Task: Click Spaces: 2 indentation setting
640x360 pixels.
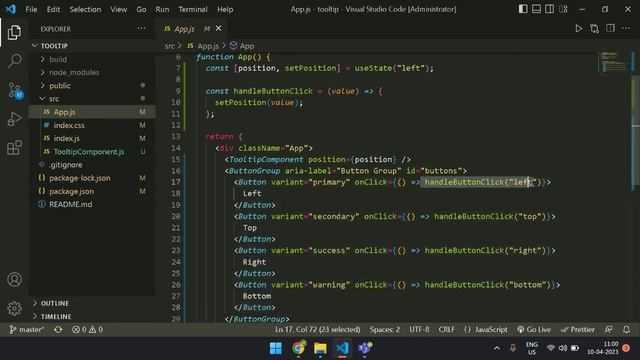Action: pyautogui.click(x=384, y=329)
